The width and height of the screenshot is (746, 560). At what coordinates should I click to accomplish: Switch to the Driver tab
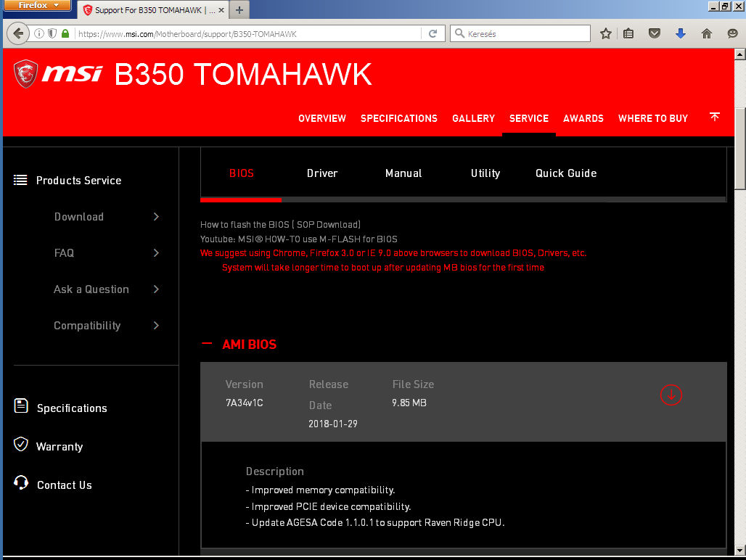click(x=322, y=173)
